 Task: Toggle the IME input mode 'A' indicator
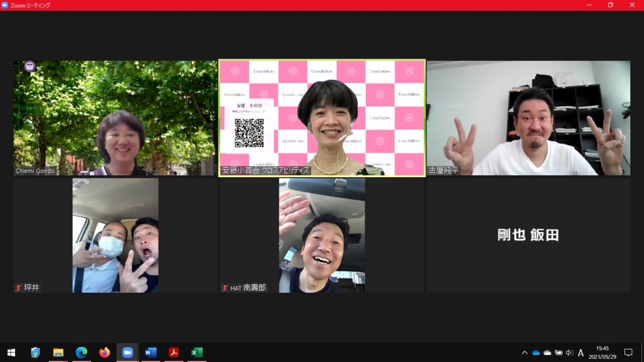click(x=580, y=353)
